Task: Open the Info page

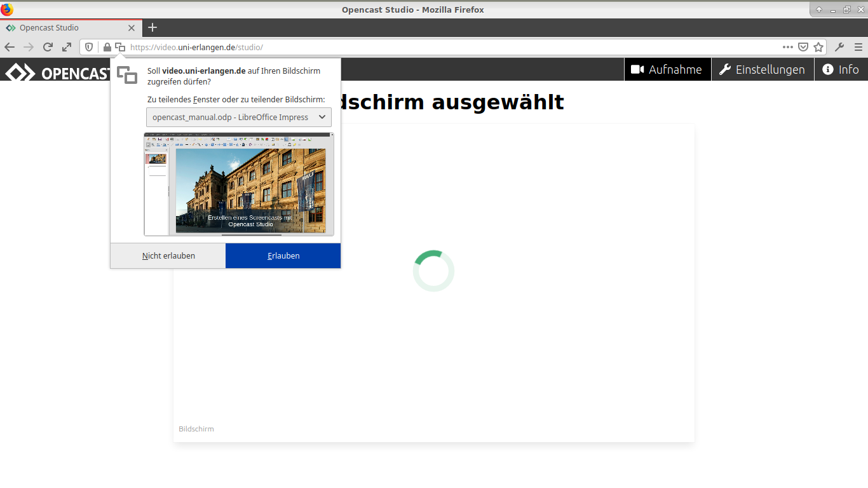Action: (841, 69)
